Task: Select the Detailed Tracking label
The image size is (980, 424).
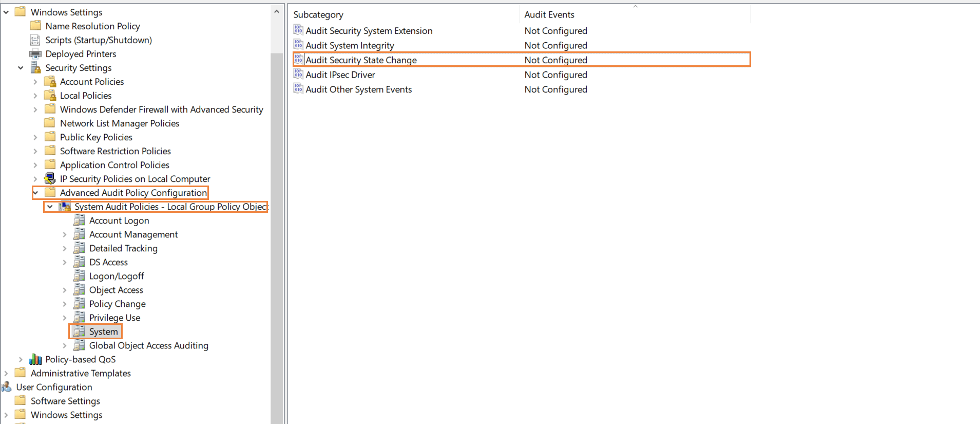Action: (123, 248)
